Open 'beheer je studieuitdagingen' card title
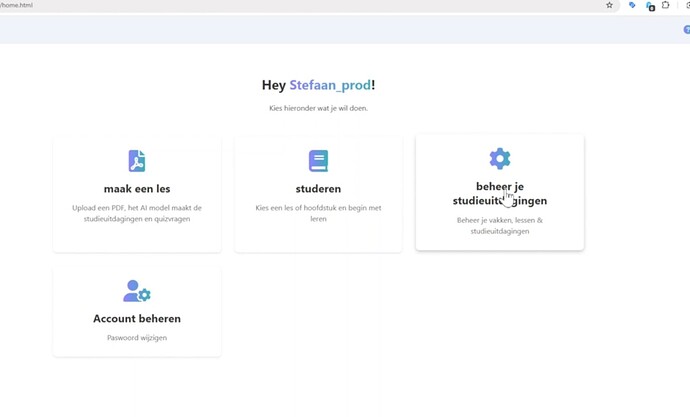 point(500,194)
